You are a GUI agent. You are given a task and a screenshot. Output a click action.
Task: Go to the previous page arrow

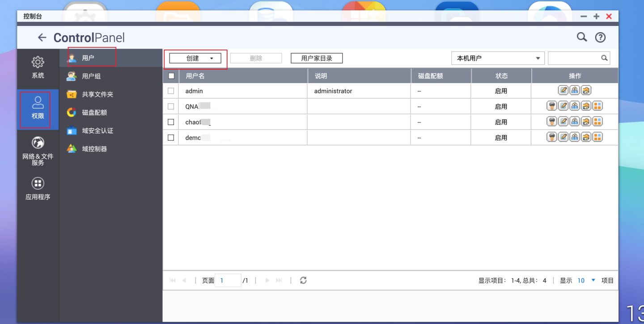click(x=184, y=281)
